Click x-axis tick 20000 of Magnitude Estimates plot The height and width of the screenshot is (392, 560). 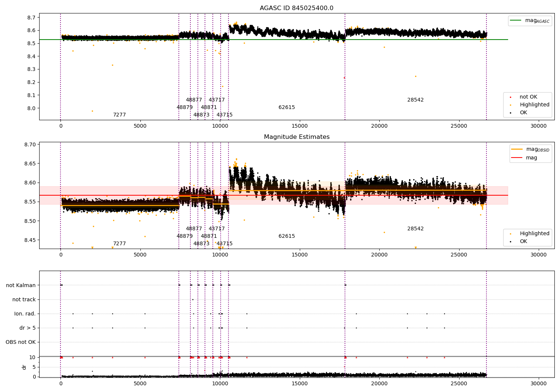379,255
